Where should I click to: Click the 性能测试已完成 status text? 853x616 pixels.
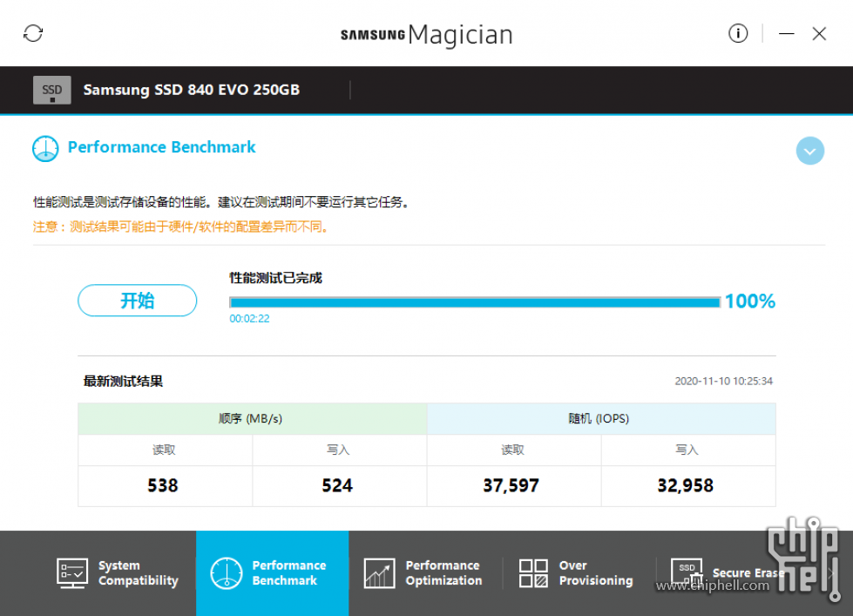pyautogui.click(x=276, y=278)
